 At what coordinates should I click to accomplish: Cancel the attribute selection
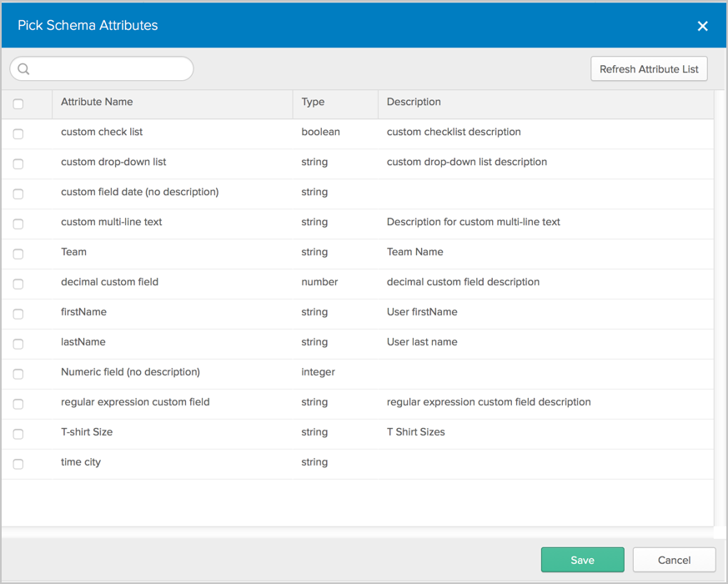tap(674, 560)
